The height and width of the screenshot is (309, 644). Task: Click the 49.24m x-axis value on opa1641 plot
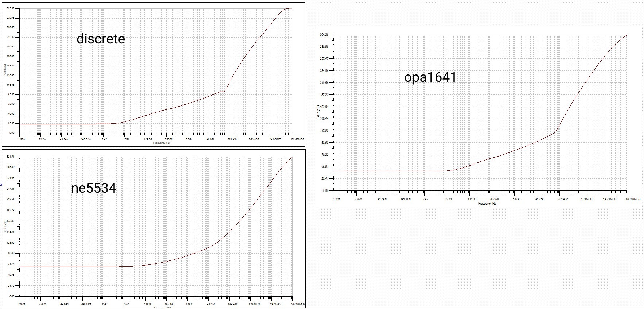(382, 199)
